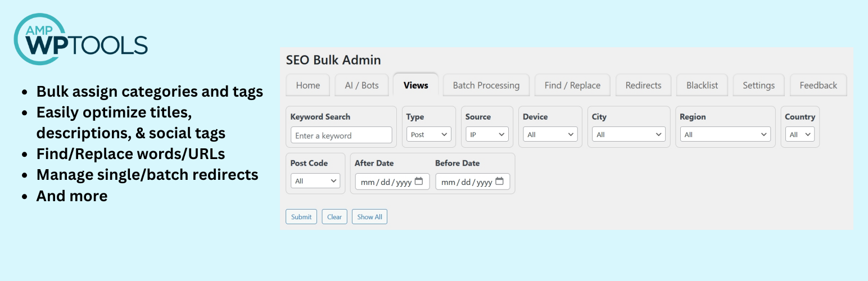Expand the Country dropdown
The height and width of the screenshot is (281, 868).
800,135
